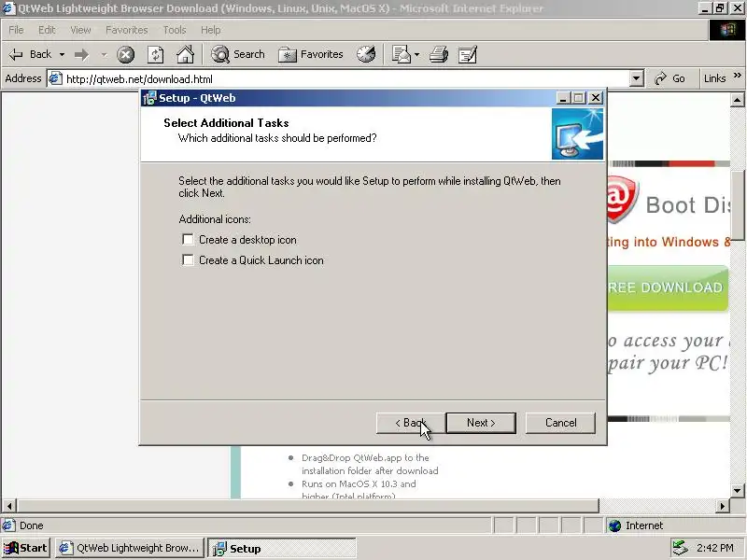The height and width of the screenshot is (560, 747).
Task: Click the page icon in Address bar
Action: click(56, 78)
